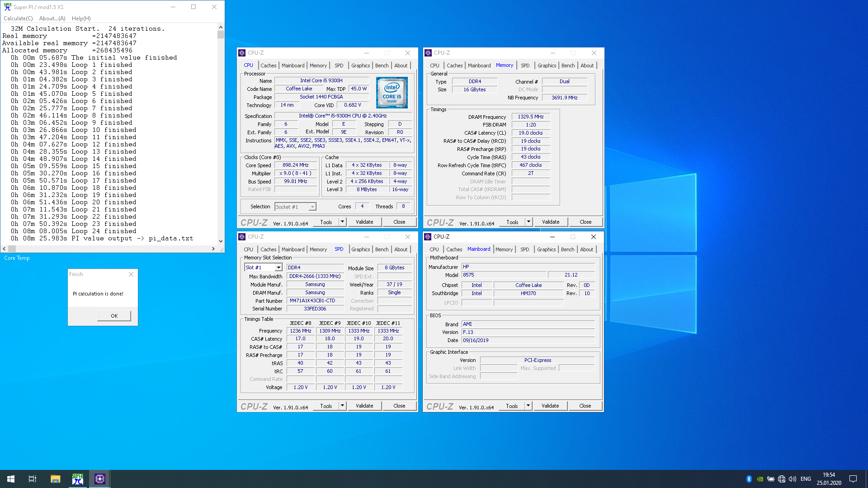Click Validate in the Mainboard window
The width and height of the screenshot is (868, 488).
[550, 406]
